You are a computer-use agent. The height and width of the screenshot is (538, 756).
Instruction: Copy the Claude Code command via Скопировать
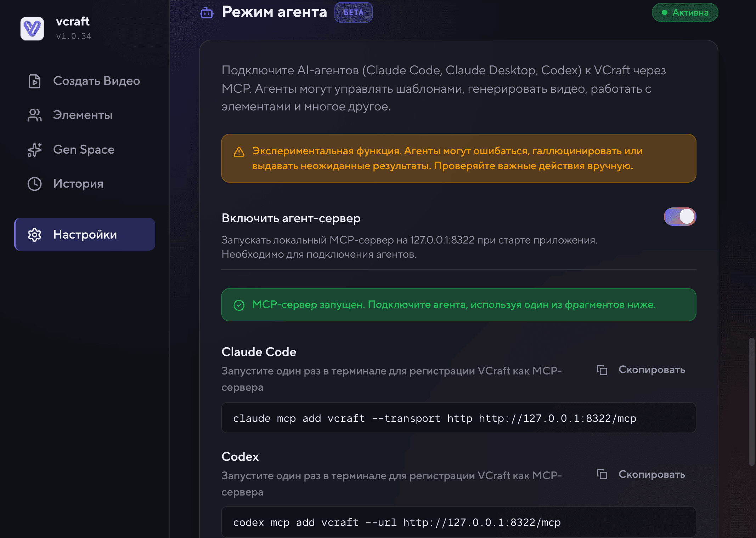coord(641,370)
